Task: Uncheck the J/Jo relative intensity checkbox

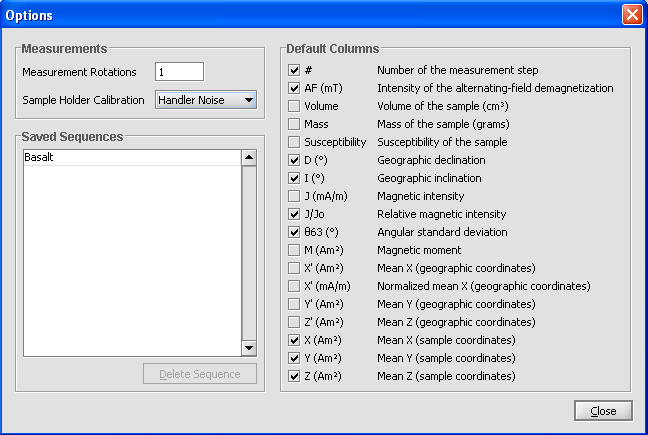Action: [294, 214]
